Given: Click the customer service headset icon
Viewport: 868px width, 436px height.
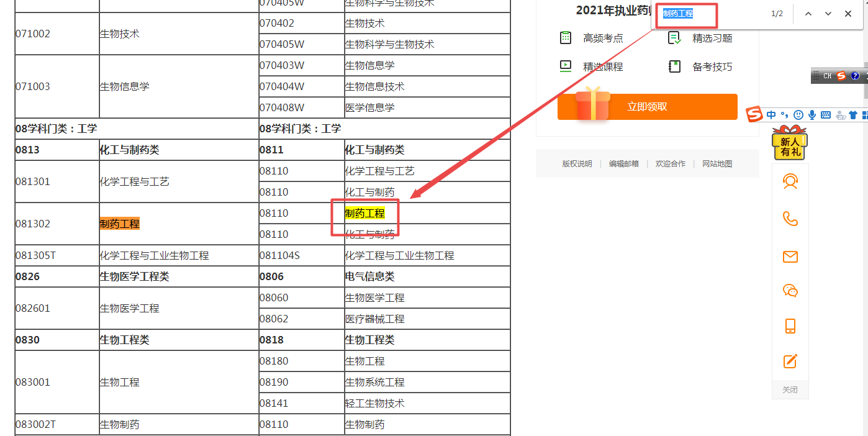Looking at the screenshot, I should click(x=790, y=181).
